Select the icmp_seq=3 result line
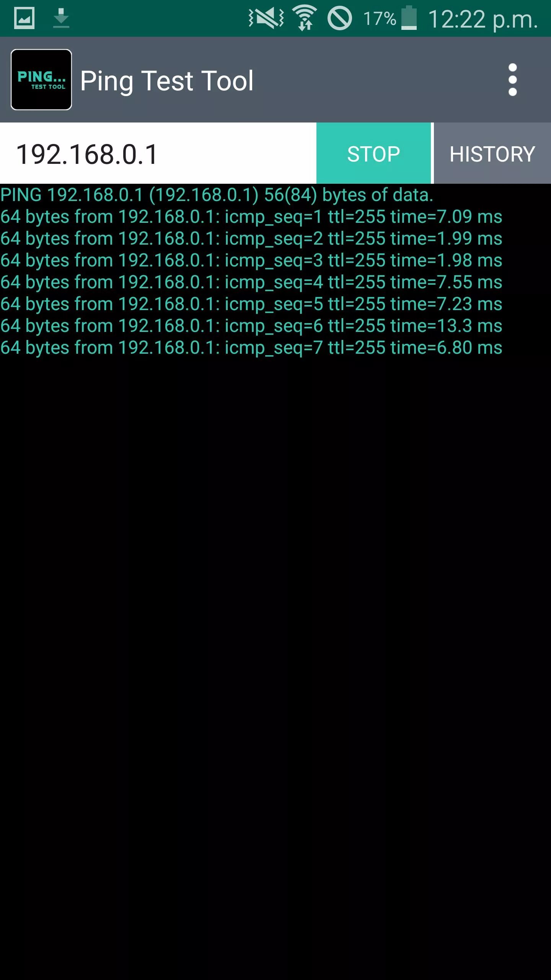This screenshot has width=551, height=980. click(x=251, y=260)
